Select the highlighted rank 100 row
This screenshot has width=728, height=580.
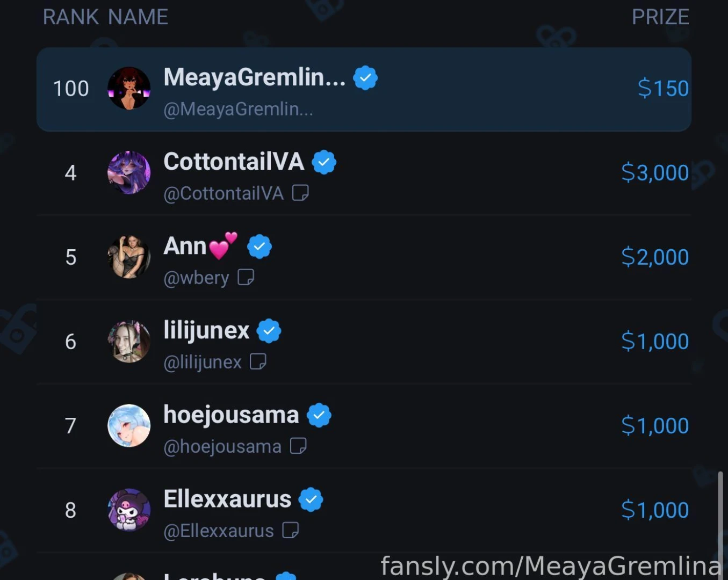(484, 90)
